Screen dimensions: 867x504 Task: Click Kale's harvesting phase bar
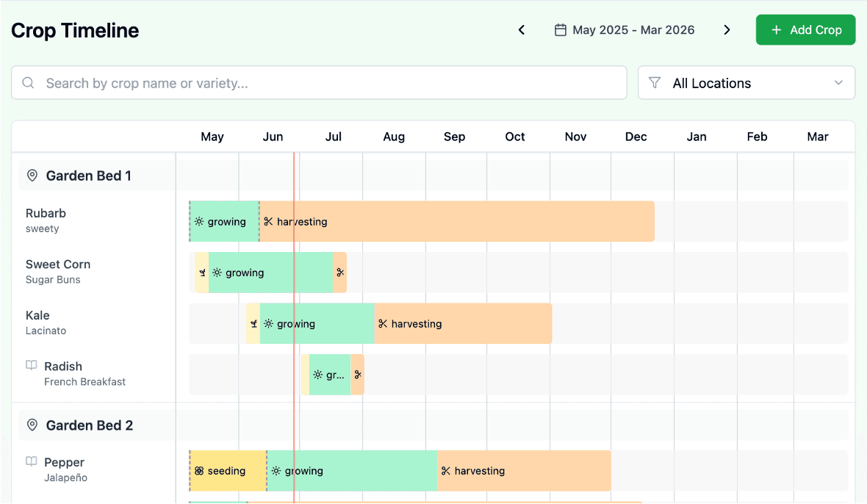click(464, 323)
